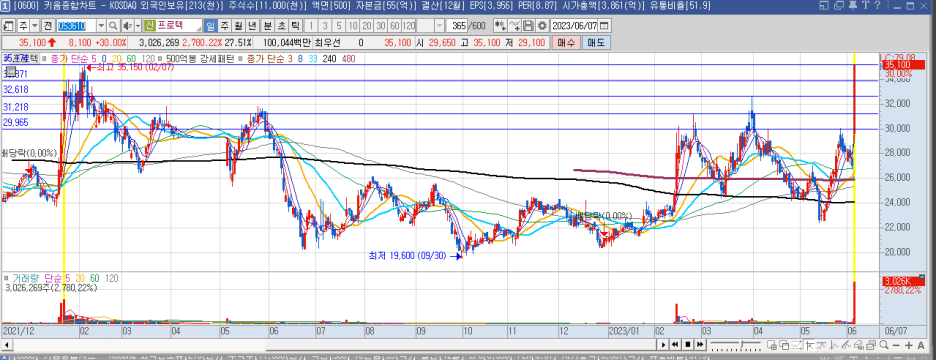Click the 365 candle count field
Image resolution: width=936 pixels, height=360 pixels.
457,26
